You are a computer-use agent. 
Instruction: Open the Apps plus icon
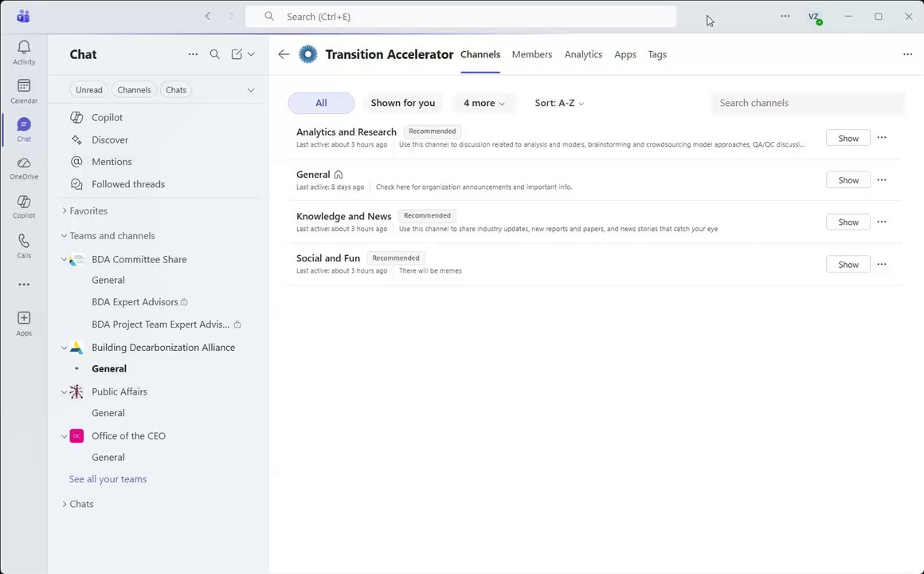tap(24, 324)
